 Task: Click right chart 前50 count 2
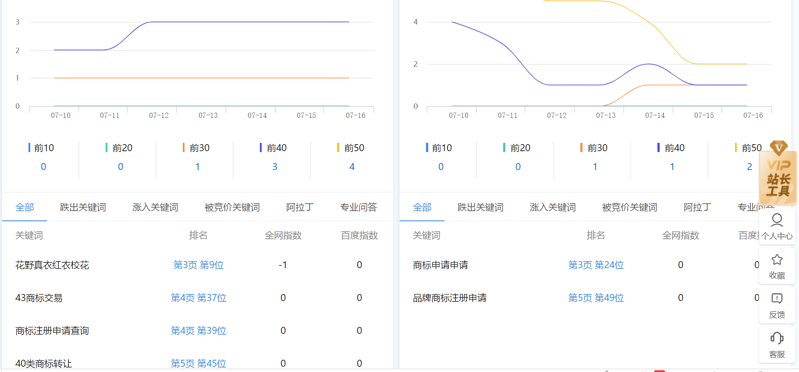click(750, 167)
